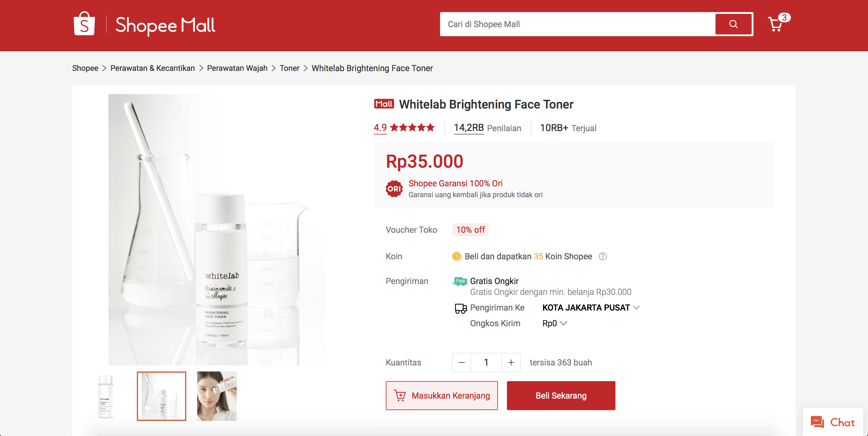Focus the Cari di Shopee Mall search field
This screenshot has width=868, height=436.
pyautogui.click(x=577, y=24)
